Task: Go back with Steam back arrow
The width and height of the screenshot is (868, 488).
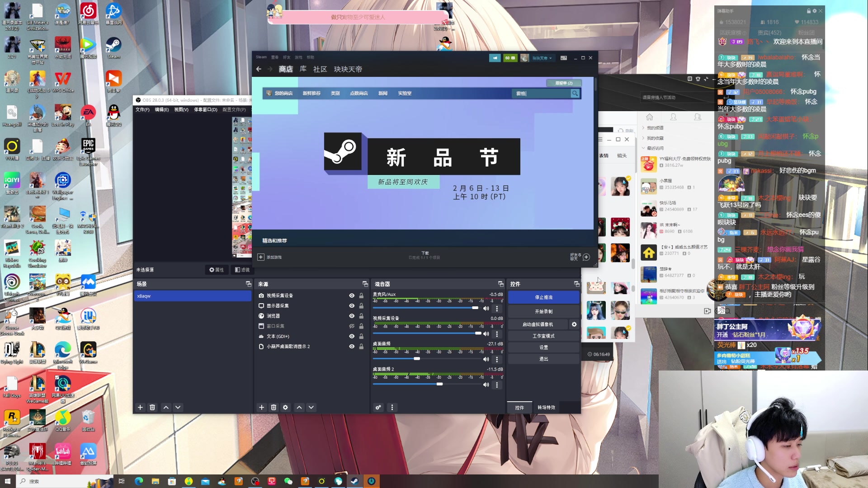Action: tap(259, 69)
